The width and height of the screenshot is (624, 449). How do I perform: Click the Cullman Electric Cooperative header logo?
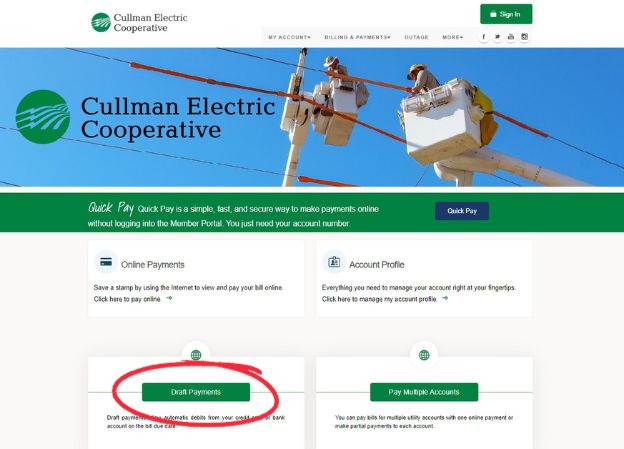pos(139,23)
